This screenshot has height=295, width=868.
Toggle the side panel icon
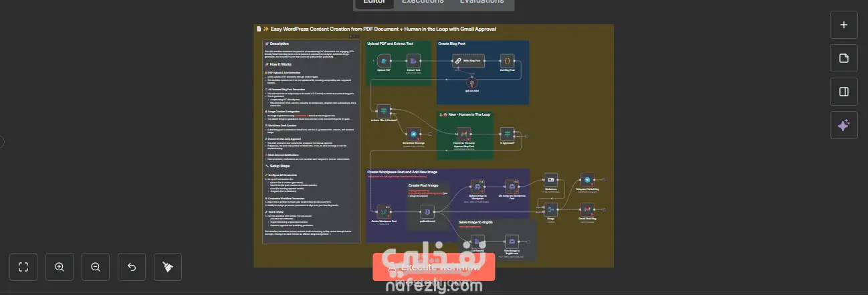pyautogui.click(x=843, y=92)
